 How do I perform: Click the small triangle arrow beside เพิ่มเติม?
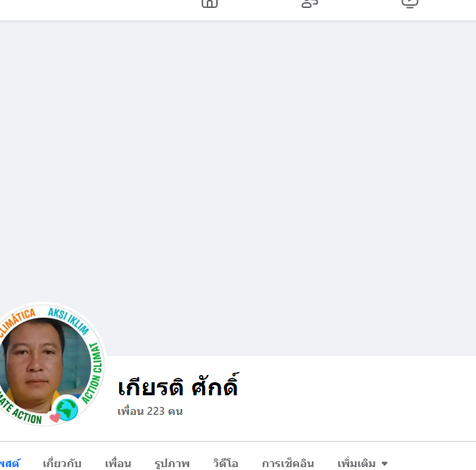coord(385,464)
